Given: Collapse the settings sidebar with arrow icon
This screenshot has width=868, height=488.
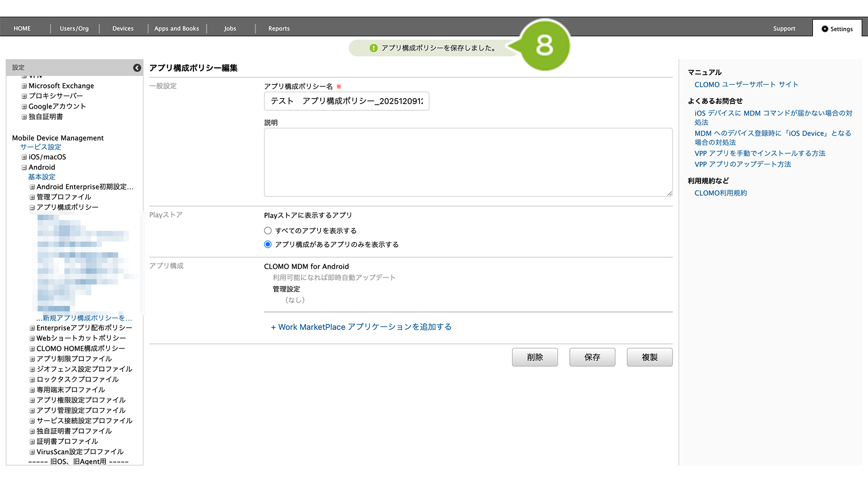Looking at the screenshot, I should [137, 68].
